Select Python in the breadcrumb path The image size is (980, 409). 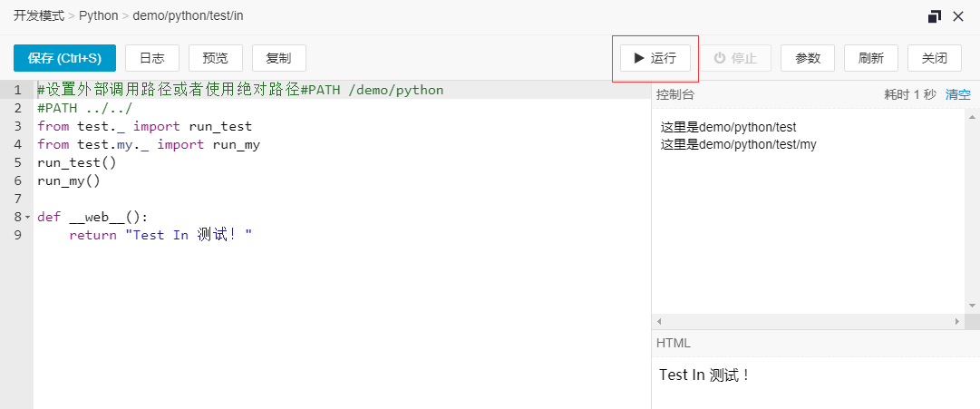tap(98, 15)
